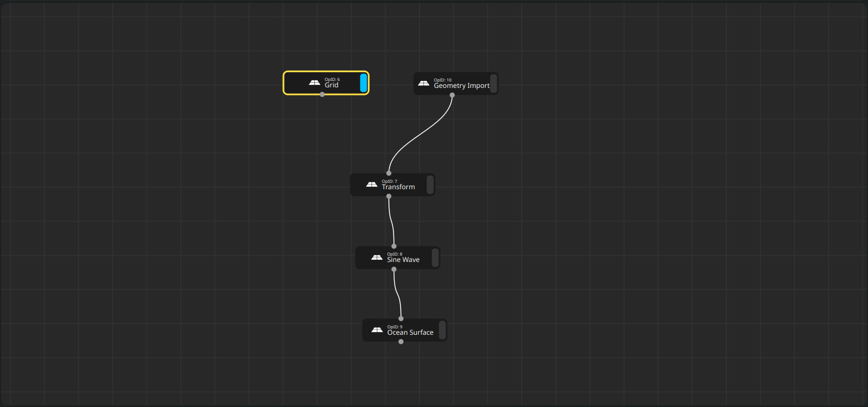This screenshot has height=407, width=868.
Task: Click the Sine Wave node icon
Action: pos(377,257)
